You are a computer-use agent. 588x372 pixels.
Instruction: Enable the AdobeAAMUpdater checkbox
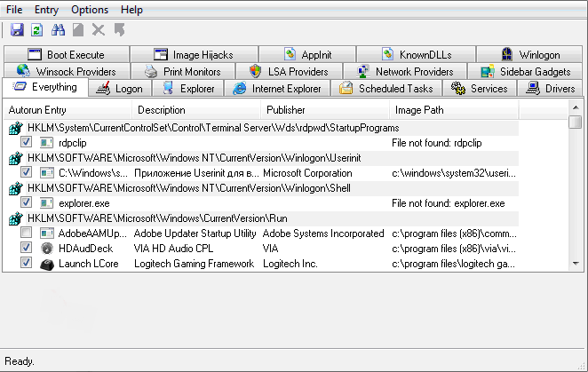[x=26, y=233]
